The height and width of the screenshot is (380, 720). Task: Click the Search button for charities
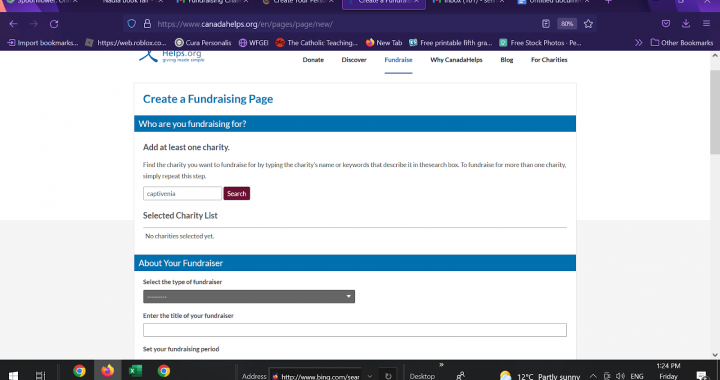(x=236, y=193)
